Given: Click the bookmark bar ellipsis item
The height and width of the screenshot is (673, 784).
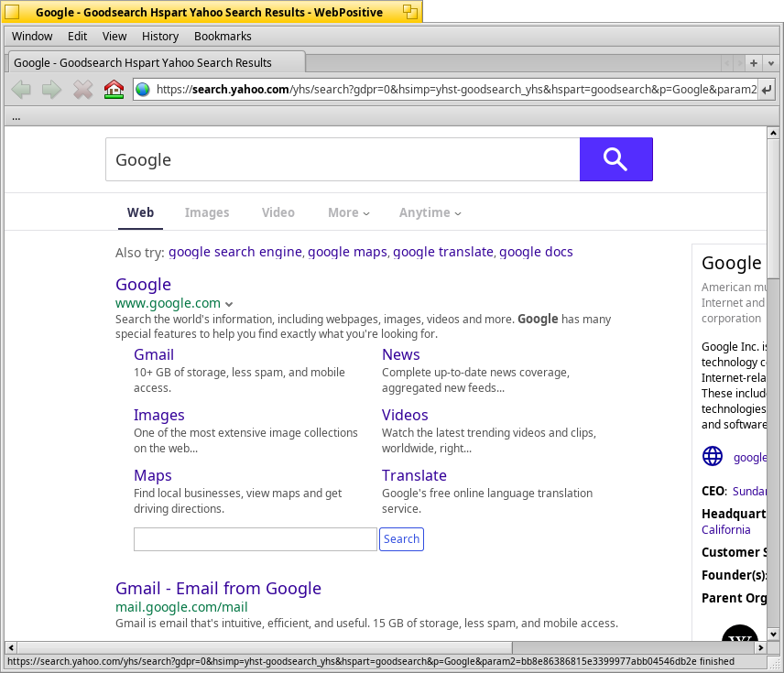Looking at the screenshot, I should 16,118.
